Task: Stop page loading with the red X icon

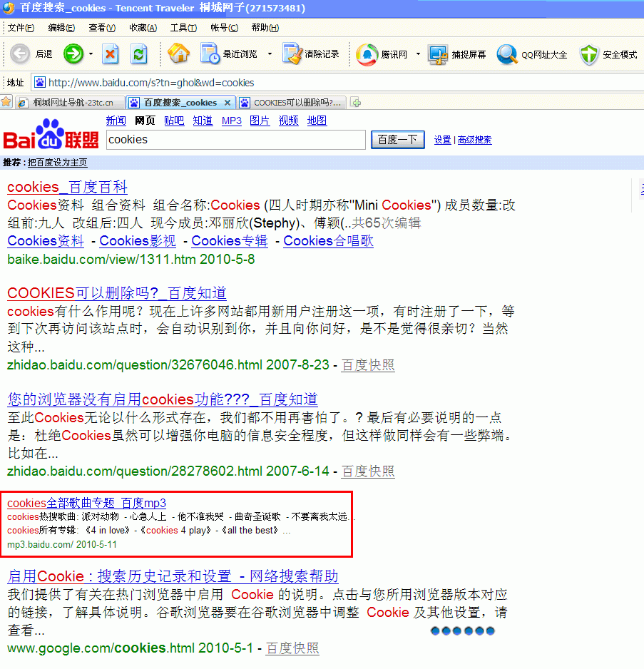Action: tap(111, 53)
